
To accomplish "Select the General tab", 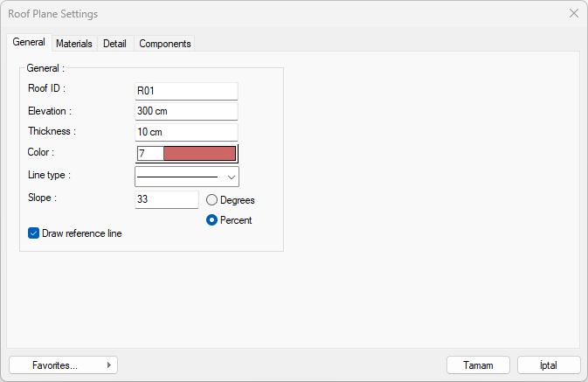I will pos(29,42).
